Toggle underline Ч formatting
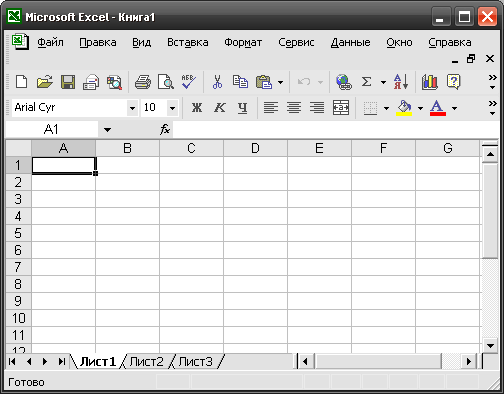504x394 pixels. (x=243, y=107)
